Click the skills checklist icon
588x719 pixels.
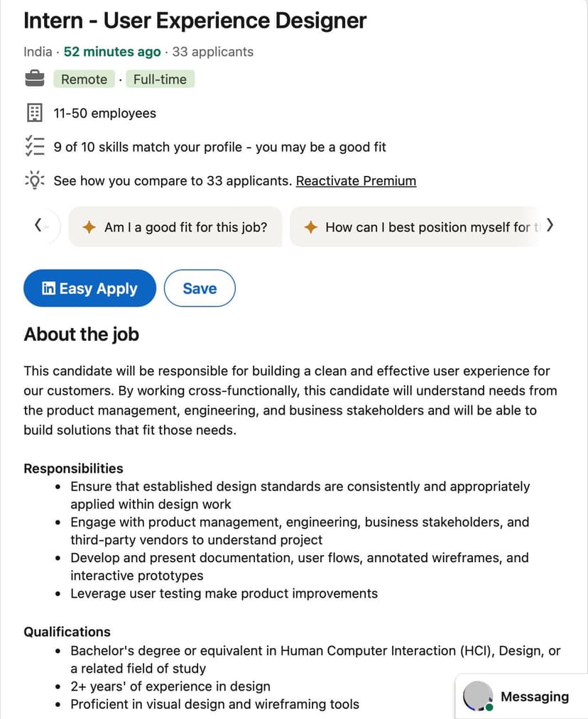(x=35, y=146)
